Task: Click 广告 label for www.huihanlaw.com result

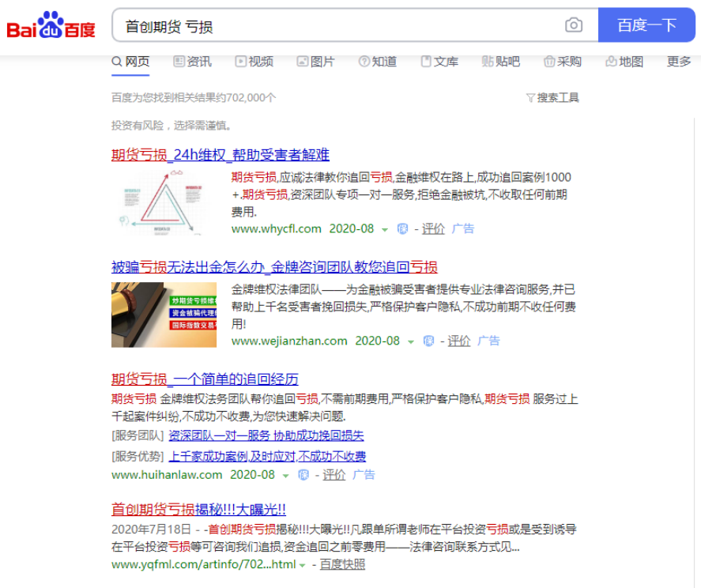Action: 364,475
